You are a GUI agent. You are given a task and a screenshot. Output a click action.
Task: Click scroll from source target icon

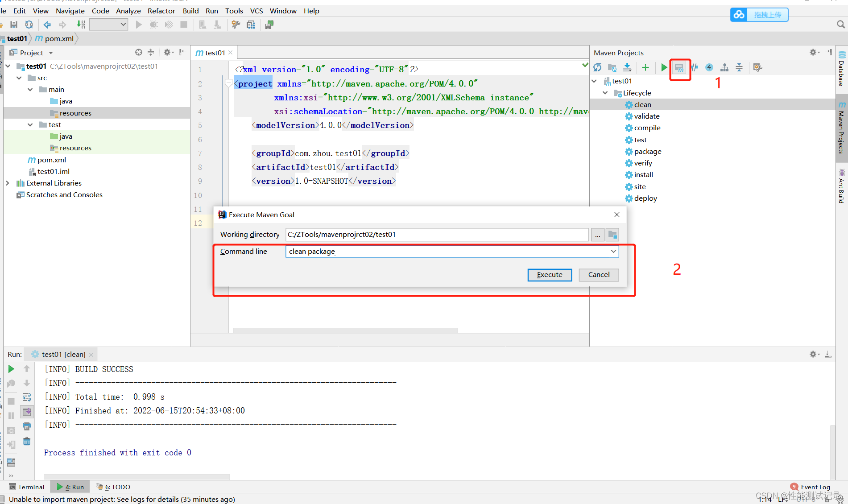139,52
